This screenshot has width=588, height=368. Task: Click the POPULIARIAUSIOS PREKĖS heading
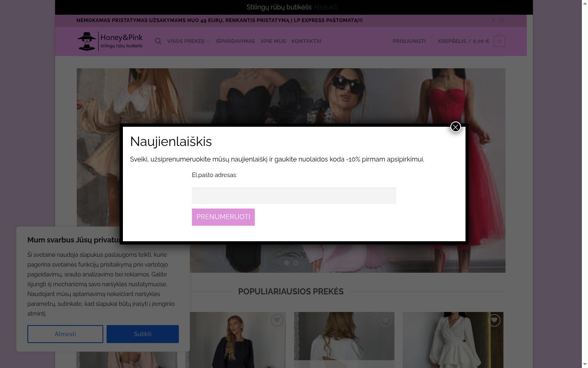click(x=291, y=292)
